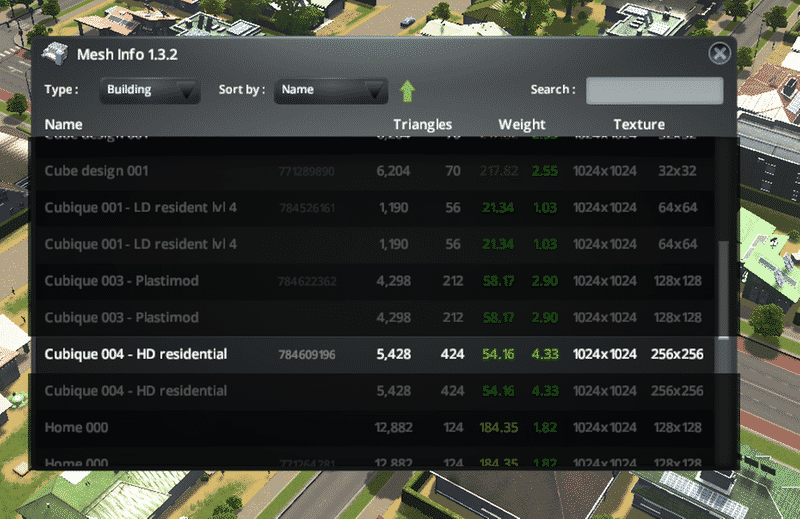Click the Name column header
Screen dimensions: 800x519
pos(64,124)
